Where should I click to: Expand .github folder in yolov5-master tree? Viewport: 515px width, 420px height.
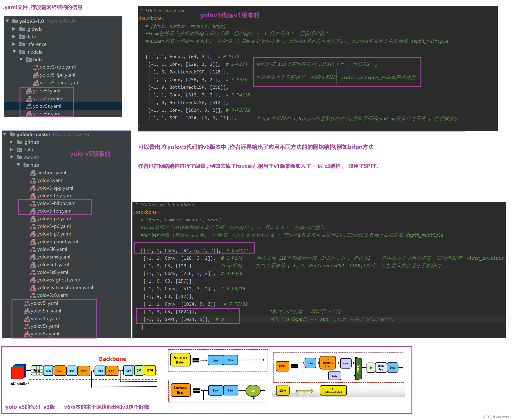coord(11,142)
